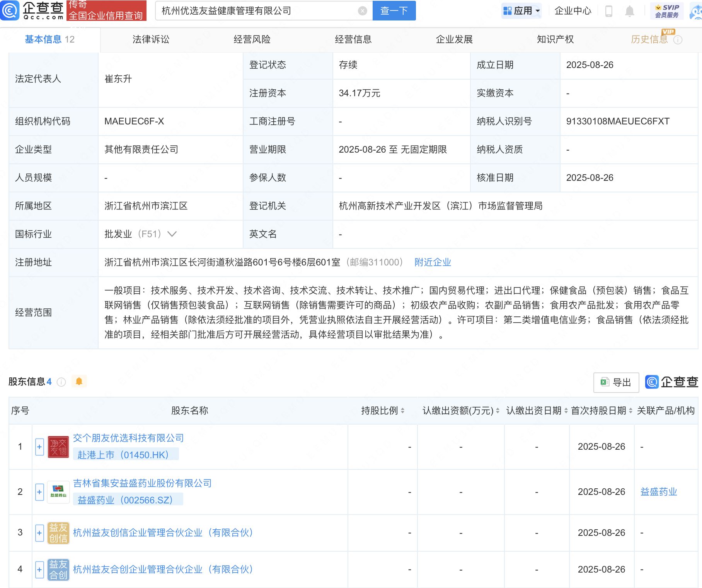
Task: Open 企业中心 link
Action: 573,11
